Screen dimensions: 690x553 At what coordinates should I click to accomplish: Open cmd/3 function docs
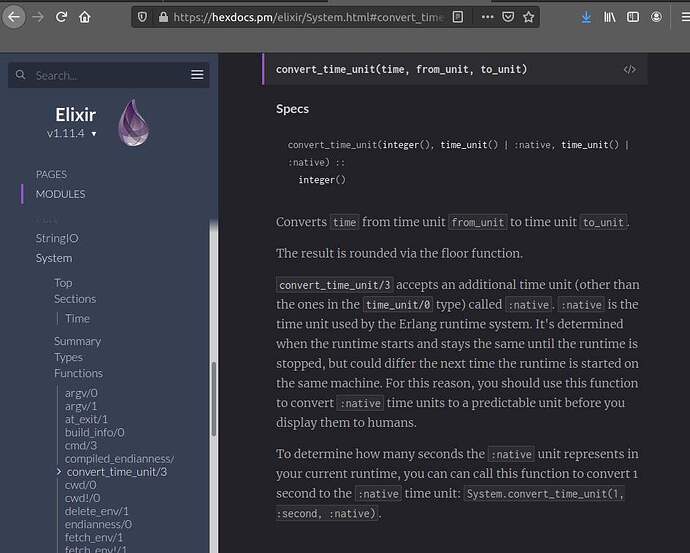coord(81,446)
